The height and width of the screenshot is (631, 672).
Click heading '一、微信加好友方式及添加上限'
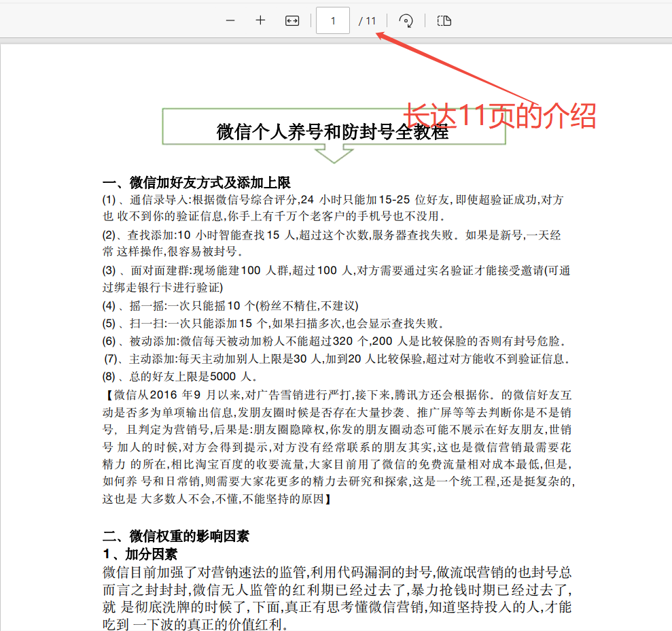(x=197, y=182)
